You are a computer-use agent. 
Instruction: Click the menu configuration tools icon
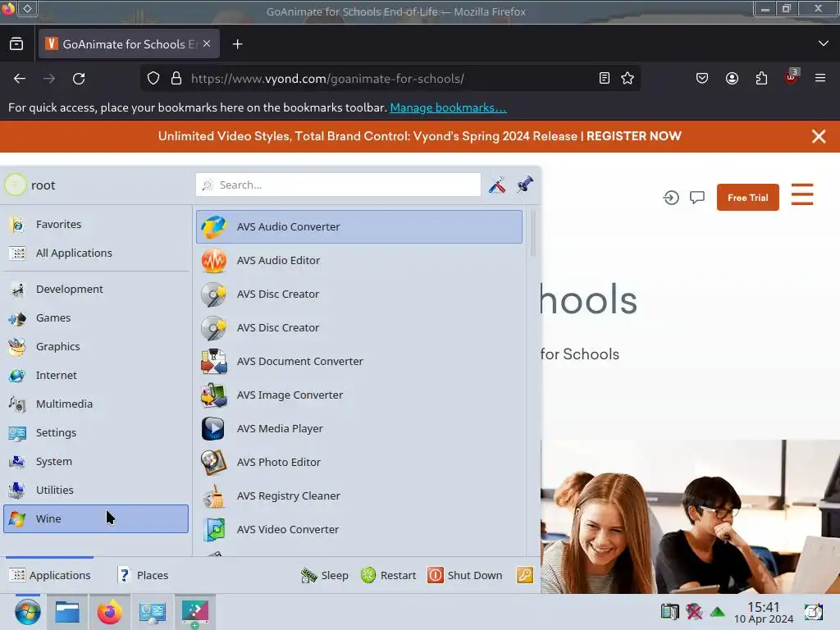click(x=497, y=185)
